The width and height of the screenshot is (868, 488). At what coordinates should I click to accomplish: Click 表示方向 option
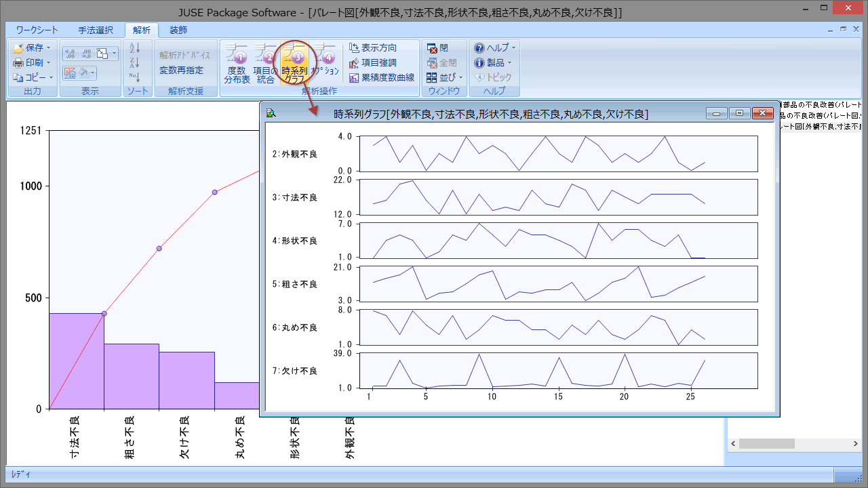click(x=373, y=48)
